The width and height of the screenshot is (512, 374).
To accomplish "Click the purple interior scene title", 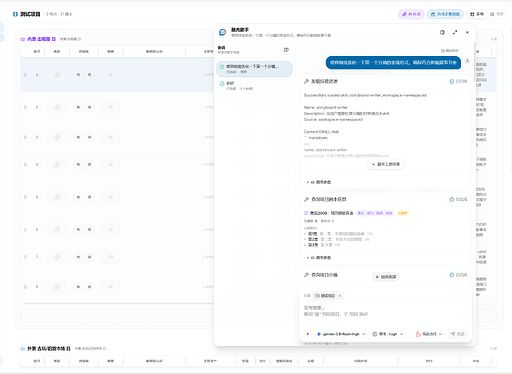I will [x=41, y=39].
